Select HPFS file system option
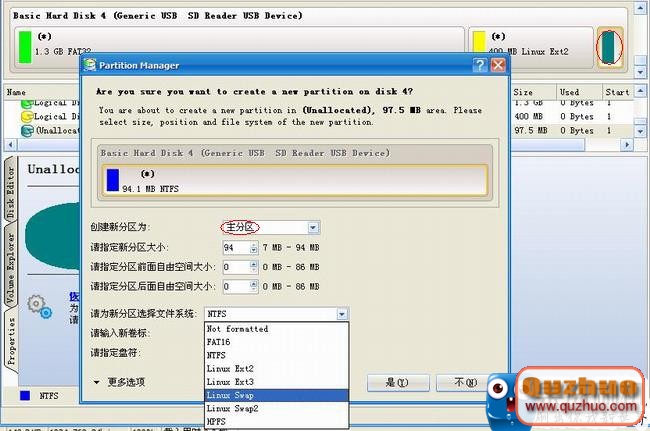 (276, 421)
